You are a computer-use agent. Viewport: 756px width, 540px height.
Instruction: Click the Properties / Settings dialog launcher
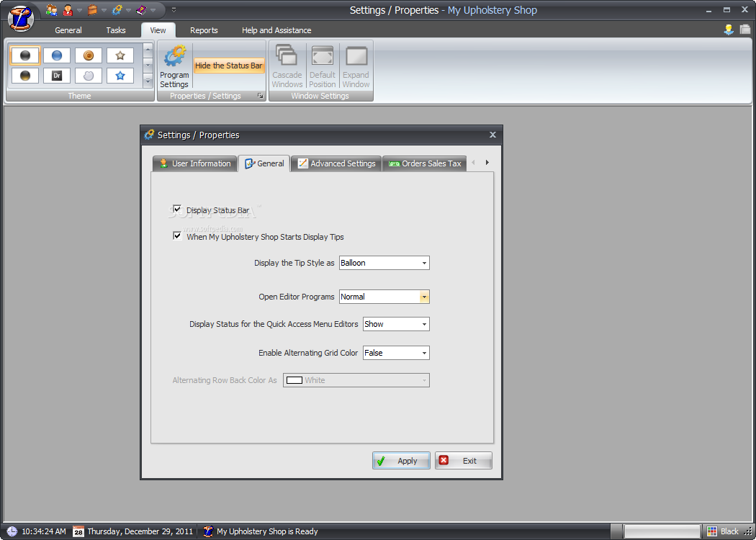(261, 96)
